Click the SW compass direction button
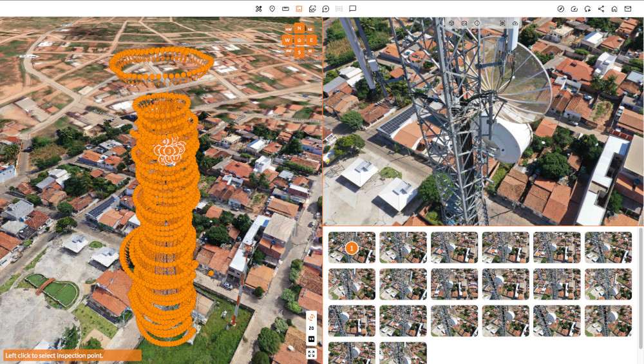 click(x=289, y=51)
